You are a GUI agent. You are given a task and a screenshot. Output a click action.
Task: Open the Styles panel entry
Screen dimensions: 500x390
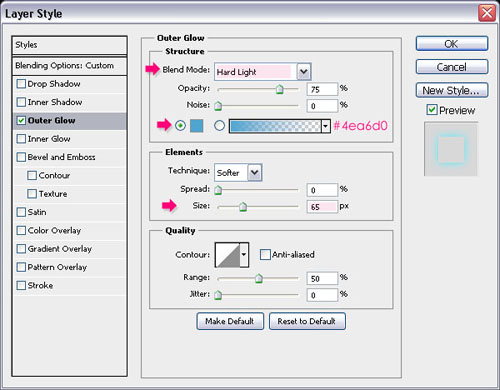pyautogui.click(x=69, y=45)
